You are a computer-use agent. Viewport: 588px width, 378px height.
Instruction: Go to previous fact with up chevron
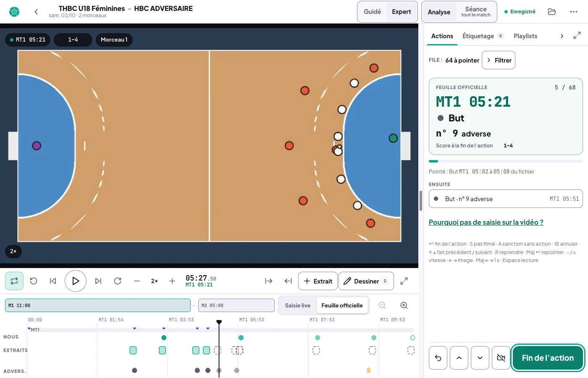pos(459,358)
